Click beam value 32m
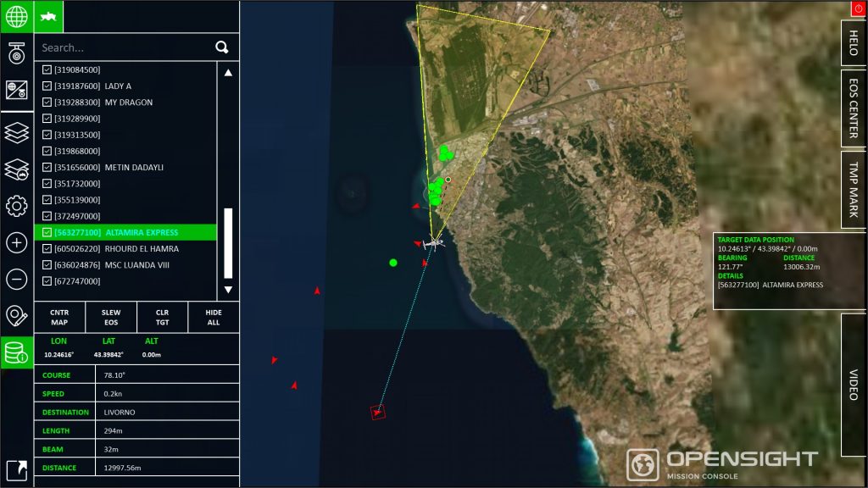Viewport: 868px width, 488px height. click(111, 449)
